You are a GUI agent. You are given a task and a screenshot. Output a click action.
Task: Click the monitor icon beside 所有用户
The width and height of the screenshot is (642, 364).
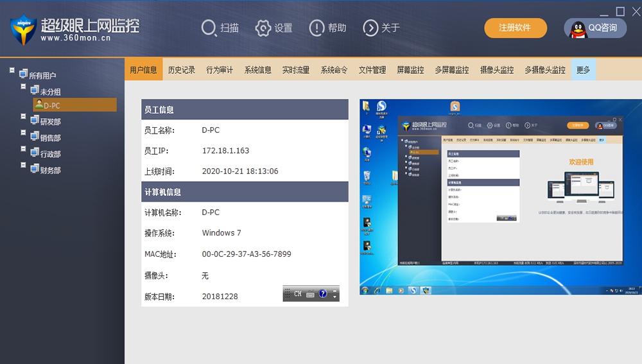click(23, 74)
